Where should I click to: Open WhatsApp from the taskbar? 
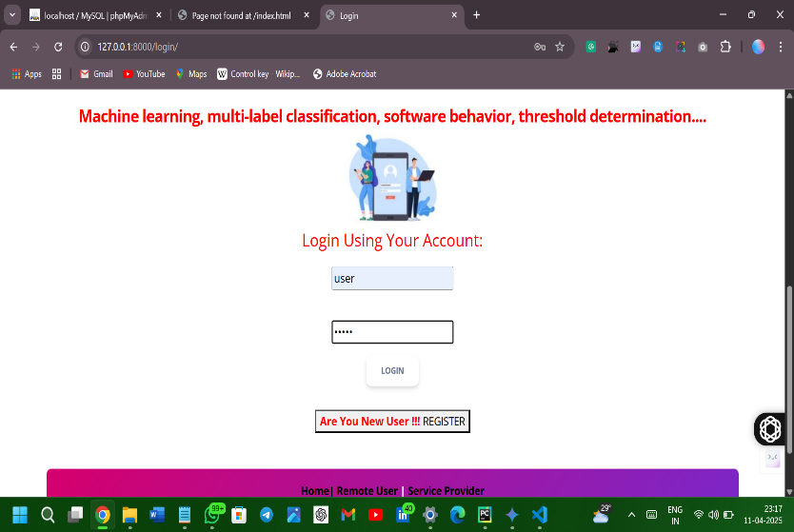tap(212, 515)
